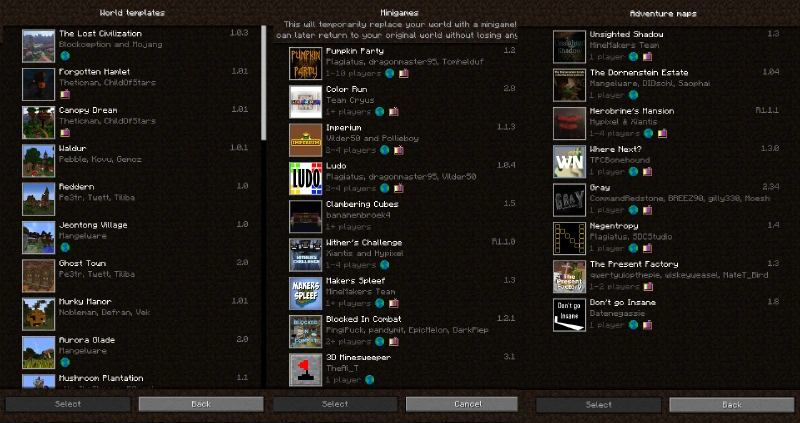Choose the Color Run minigame title
This screenshot has width=800, height=423.
[x=346, y=89]
